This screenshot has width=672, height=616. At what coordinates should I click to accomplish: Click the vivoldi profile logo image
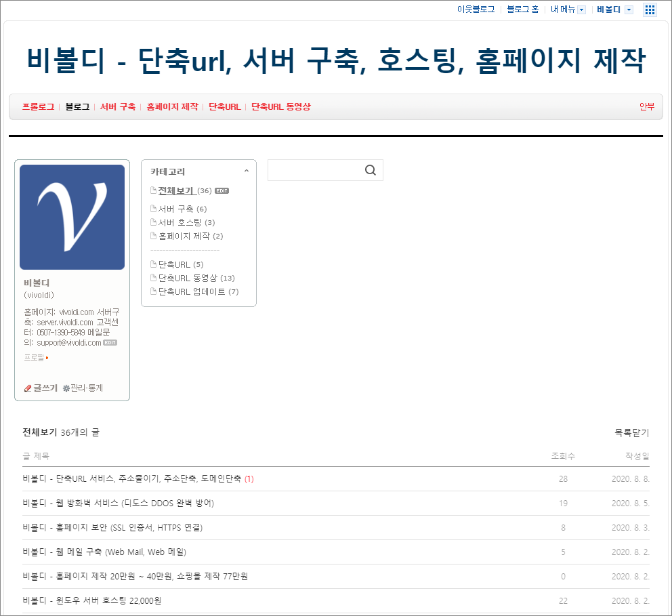72,218
